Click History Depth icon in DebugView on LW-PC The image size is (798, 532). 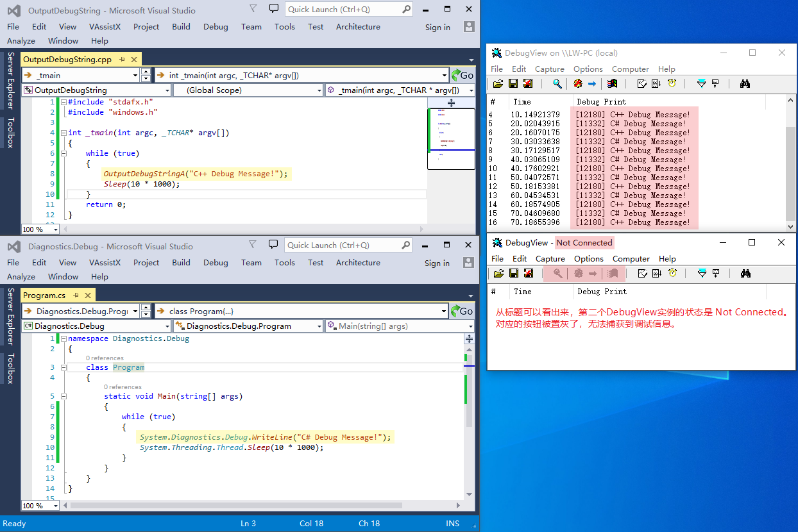[x=715, y=84]
